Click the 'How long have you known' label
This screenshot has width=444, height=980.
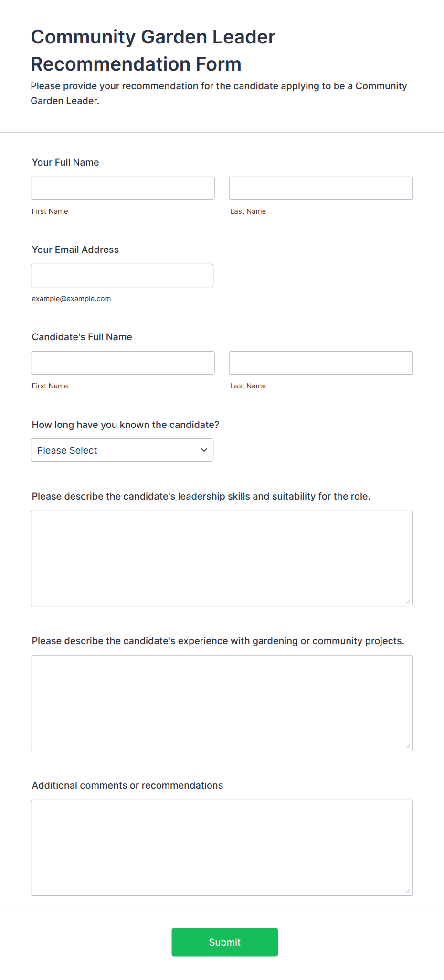tap(126, 425)
